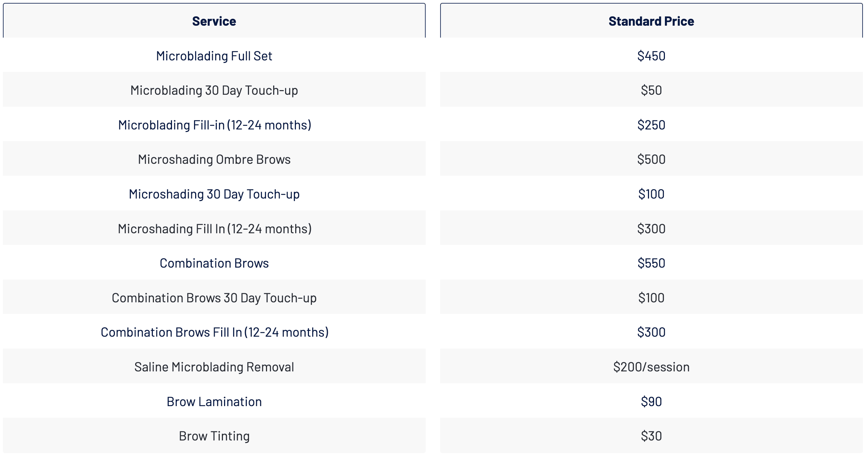
Task: Click Microshading Fill In (12-24 months)
Action: [215, 229]
